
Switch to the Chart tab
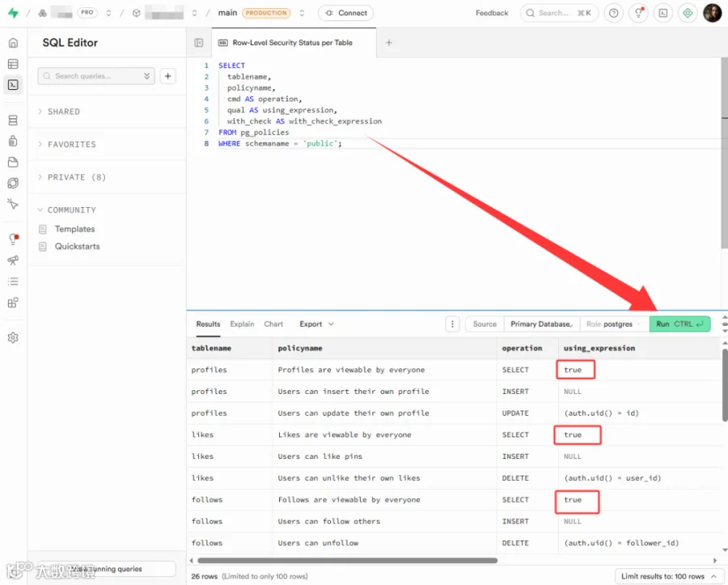point(273,324)
